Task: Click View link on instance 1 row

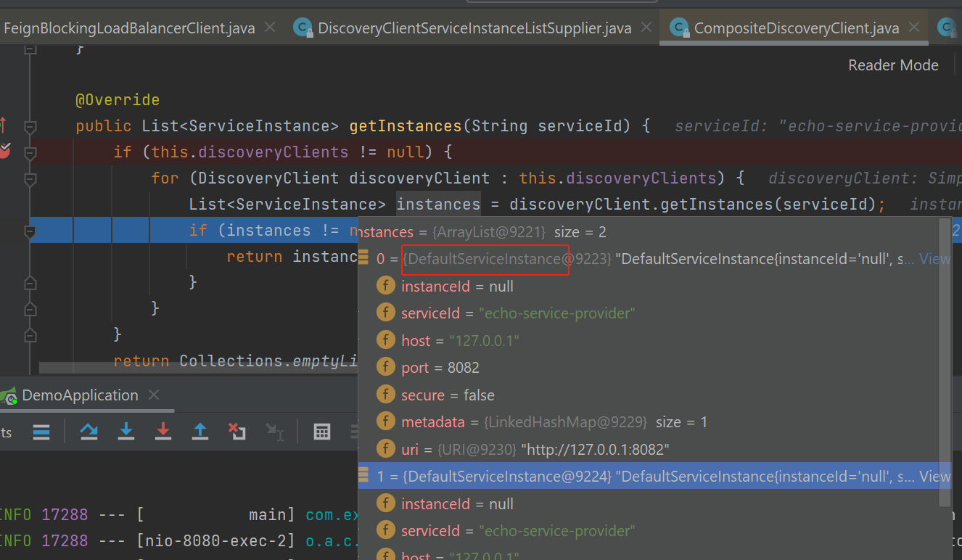Action: pos(934,477)
